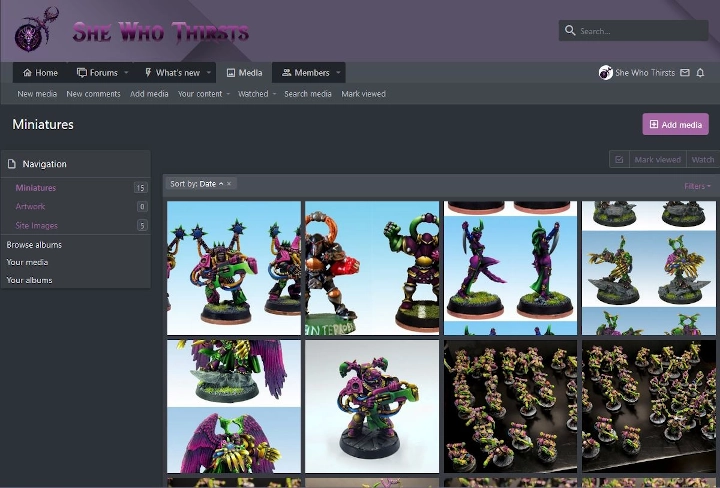Expand the Members dropdown arrow
The height and width of the screenshot is (488, 720).
(x=338, y=73)
